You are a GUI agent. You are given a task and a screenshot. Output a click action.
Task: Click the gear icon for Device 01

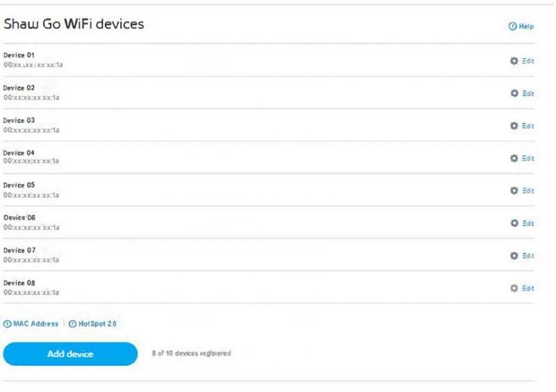(x=514, y=61)
